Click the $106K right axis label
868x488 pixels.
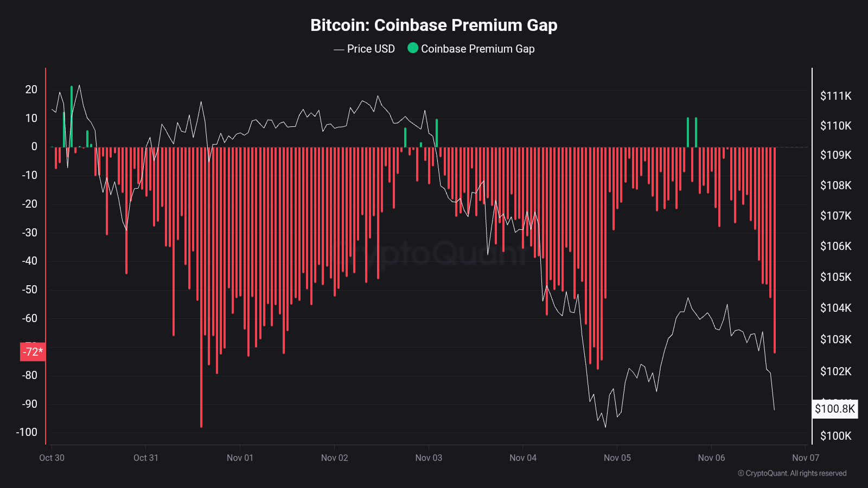pos(835,246)
